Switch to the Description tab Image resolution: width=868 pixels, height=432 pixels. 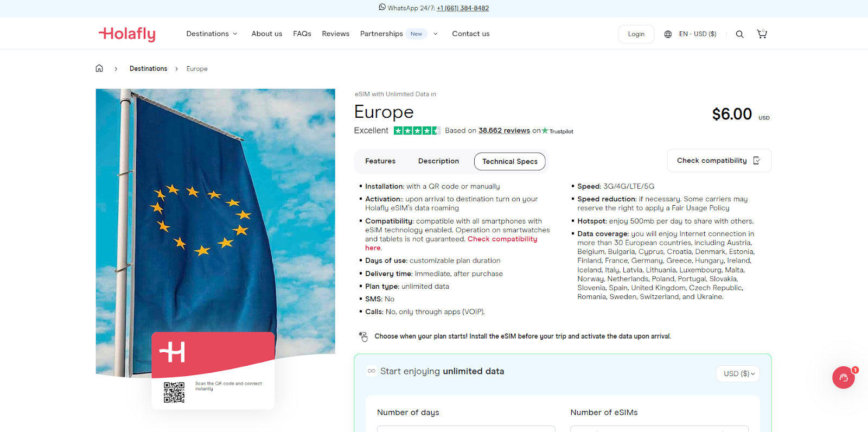(438, 161)
